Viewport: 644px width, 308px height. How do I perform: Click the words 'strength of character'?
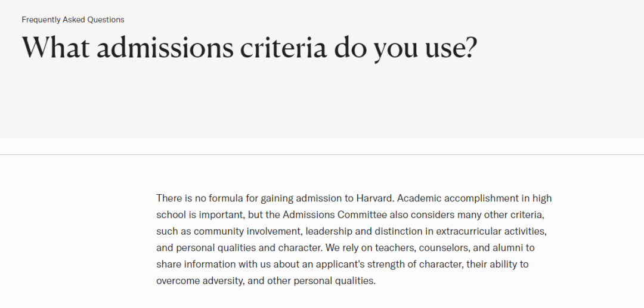[x=414, y=265]
